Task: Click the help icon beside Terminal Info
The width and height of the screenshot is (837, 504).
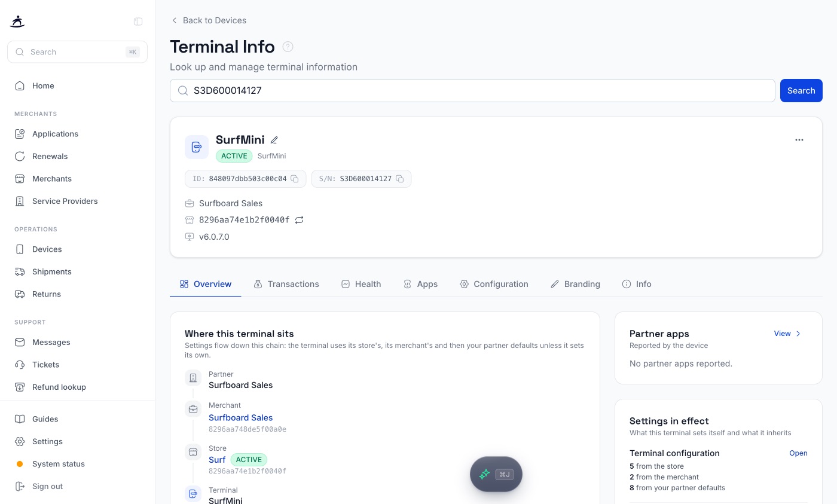Action: 288,47
